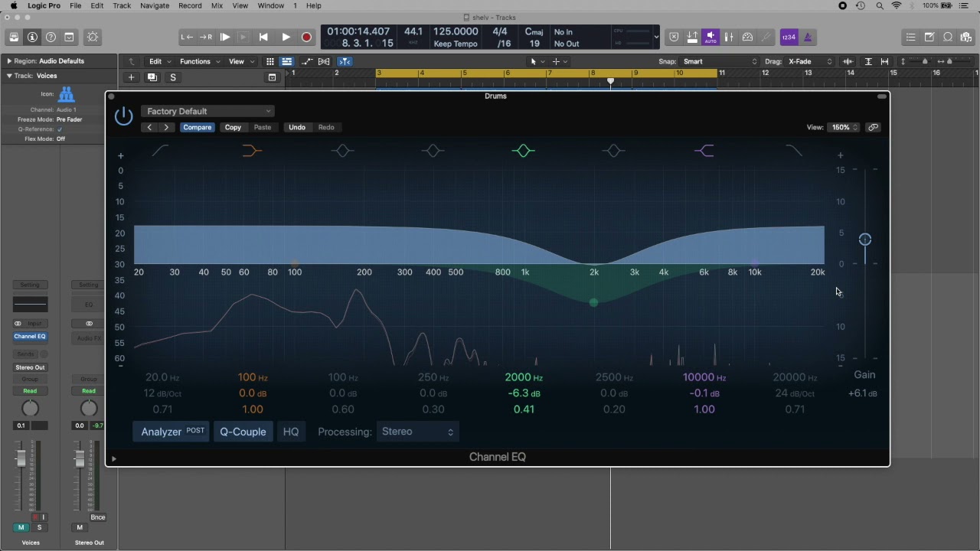Viewport: 980px width, 551px height.
Task: Toggle the Inspector button
Action: coord(32,37)
